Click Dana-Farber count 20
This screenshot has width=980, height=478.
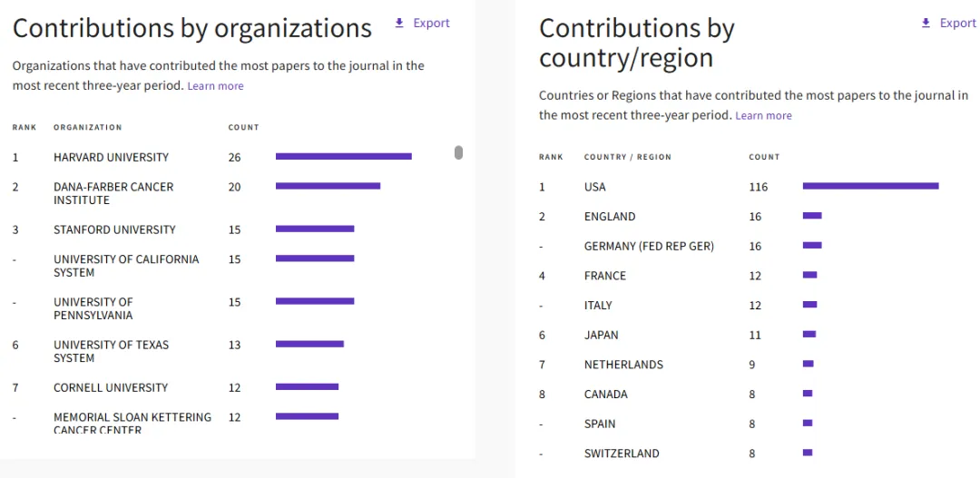234,188
